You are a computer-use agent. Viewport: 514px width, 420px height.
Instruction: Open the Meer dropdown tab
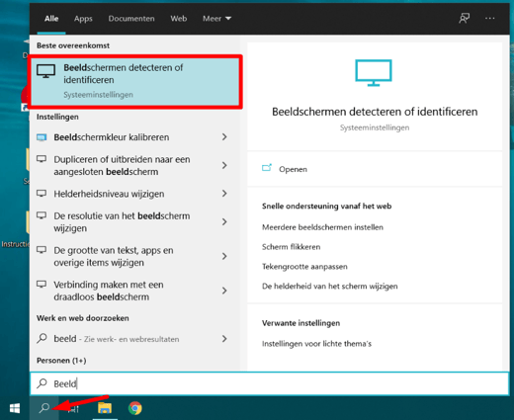coord(216,19)
